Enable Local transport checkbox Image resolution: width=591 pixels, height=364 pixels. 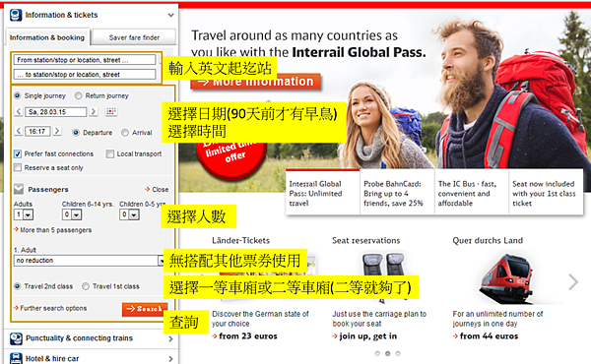(110, 153)
